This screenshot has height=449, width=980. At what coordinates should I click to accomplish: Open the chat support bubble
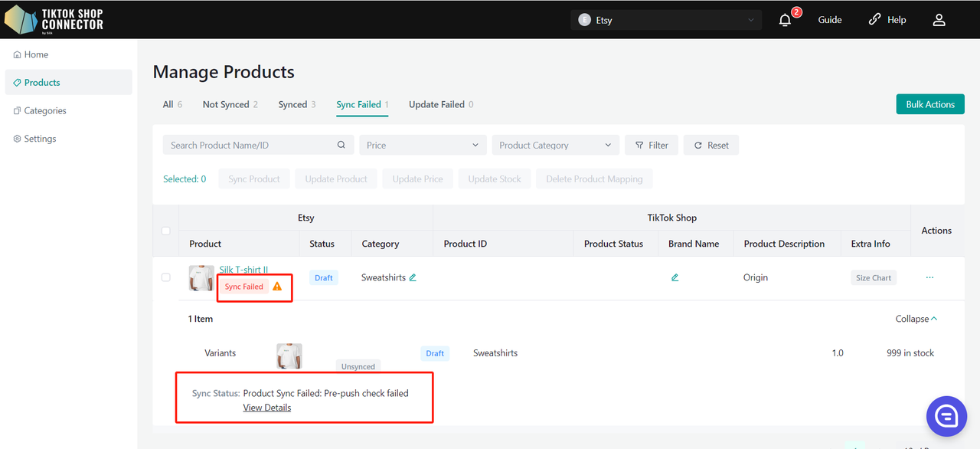point(946,416)
